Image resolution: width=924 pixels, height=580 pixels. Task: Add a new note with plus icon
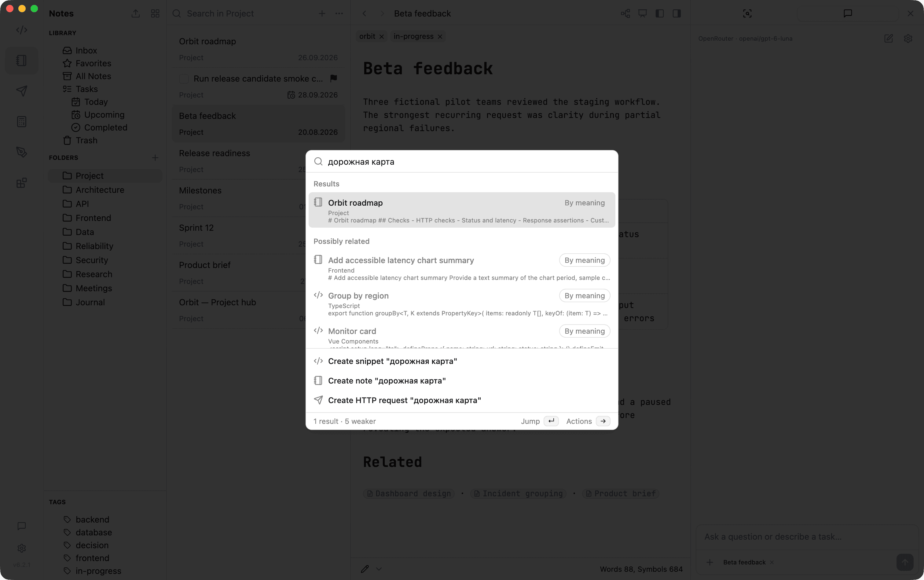(x=322, y=13)
